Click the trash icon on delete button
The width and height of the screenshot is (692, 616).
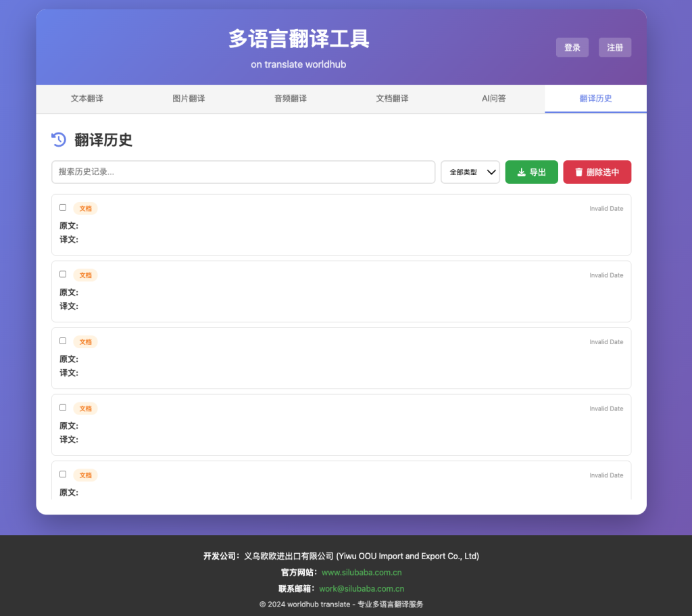click(x=578, y=172)
